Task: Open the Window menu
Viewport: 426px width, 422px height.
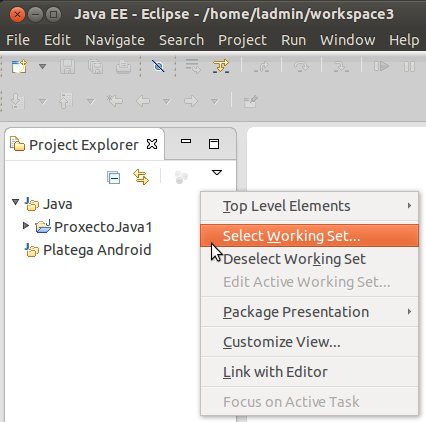Action: (348, 40)
